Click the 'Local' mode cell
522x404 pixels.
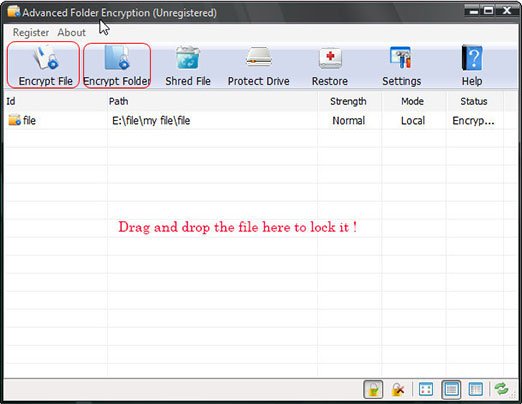point(413,120)
